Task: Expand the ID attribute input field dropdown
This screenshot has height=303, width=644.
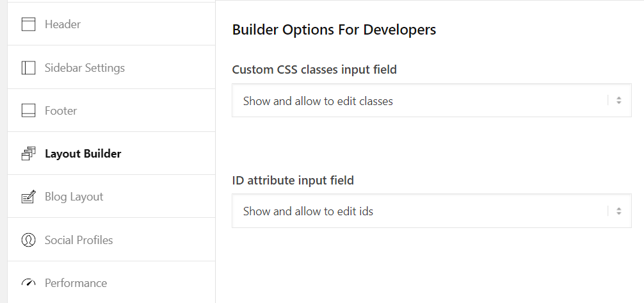Action: [431, 211]
